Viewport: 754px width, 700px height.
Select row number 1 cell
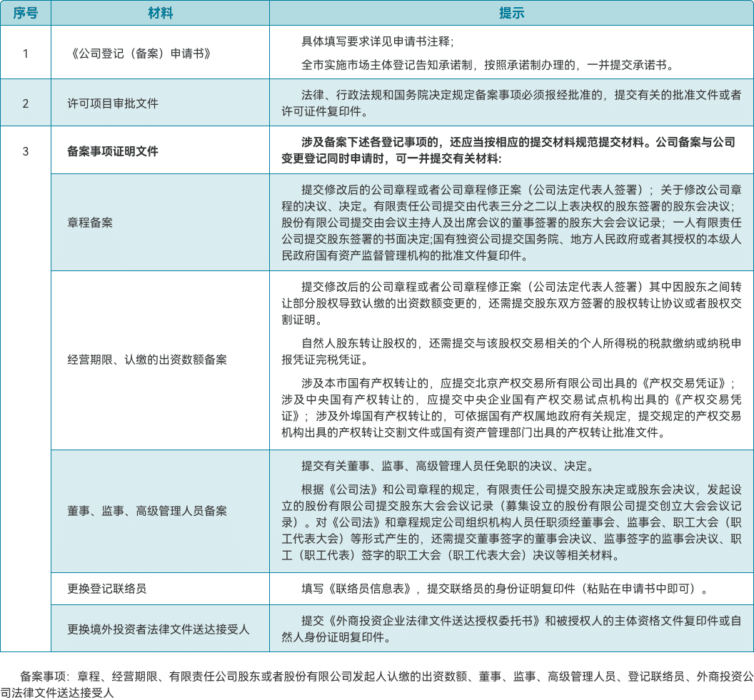[x=26, y=54]
